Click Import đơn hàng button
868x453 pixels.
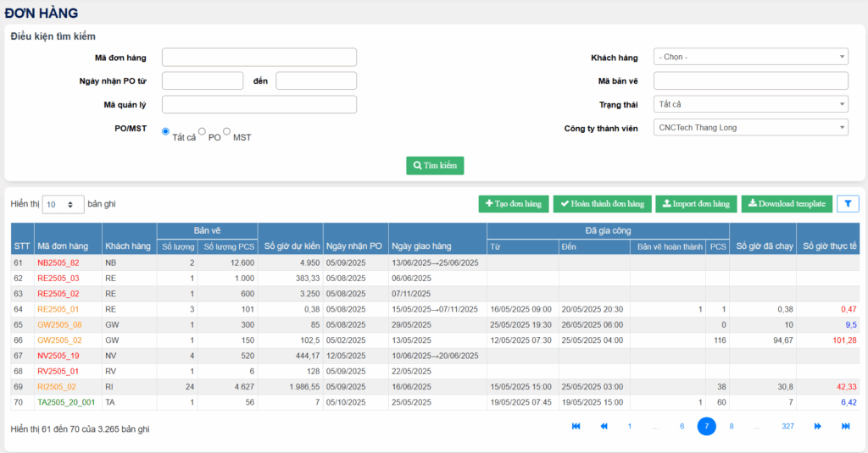coord(696,204)
